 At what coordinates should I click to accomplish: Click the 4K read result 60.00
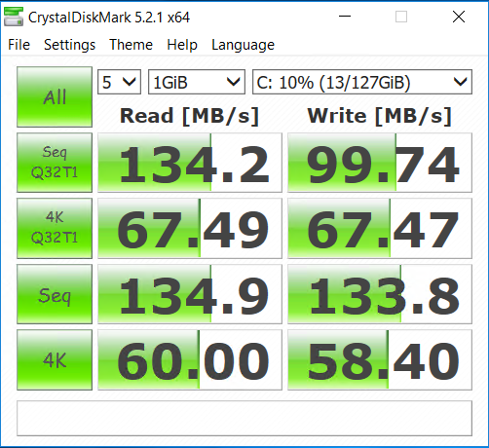(x=190, y=359)
